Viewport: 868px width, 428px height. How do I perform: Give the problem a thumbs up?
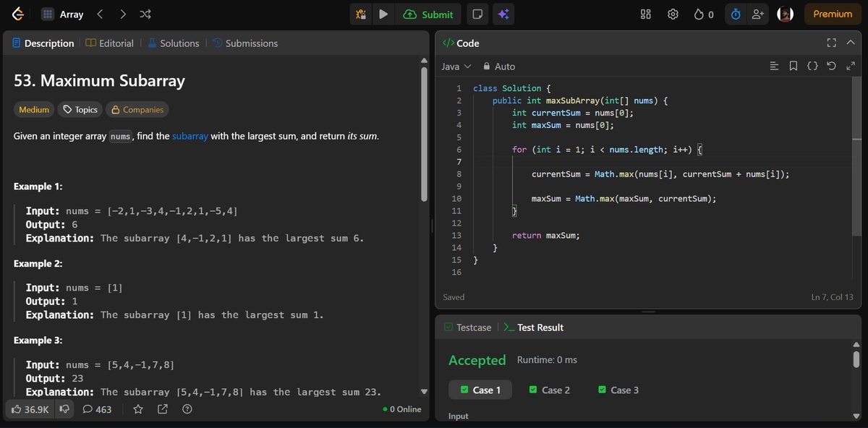(x=16, y=409)
